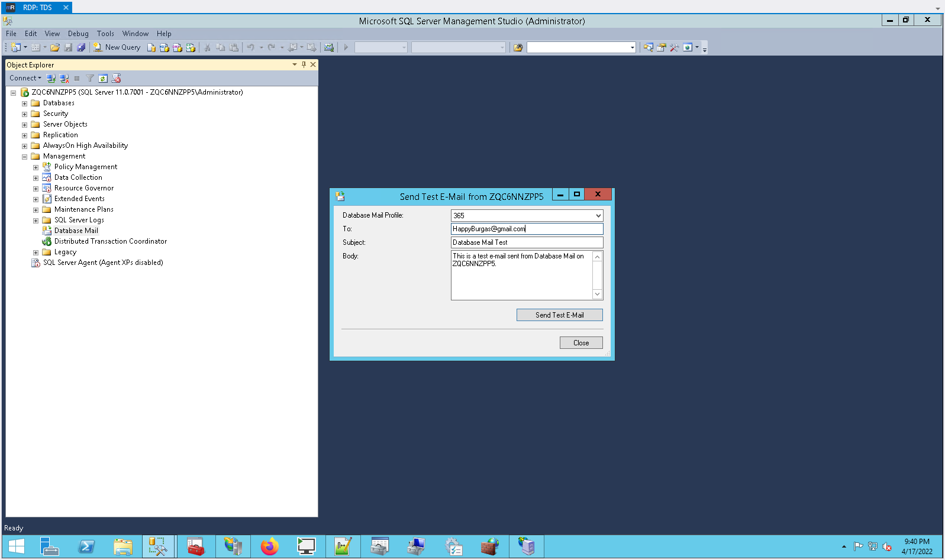945x560 pixels.
Task: Open the Object Explorer window position menu
Action: pos(295,64)
